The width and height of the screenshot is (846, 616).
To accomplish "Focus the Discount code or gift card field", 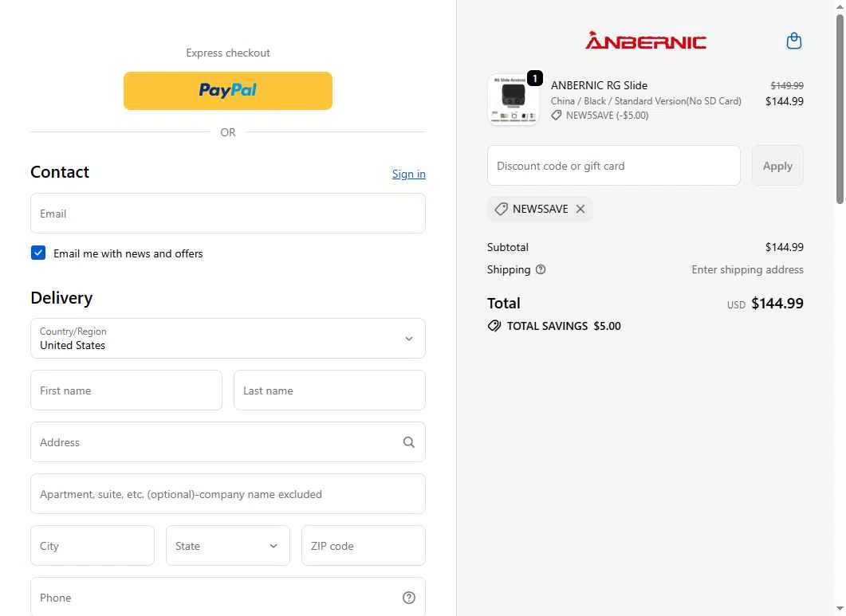I will coord(614,166).
